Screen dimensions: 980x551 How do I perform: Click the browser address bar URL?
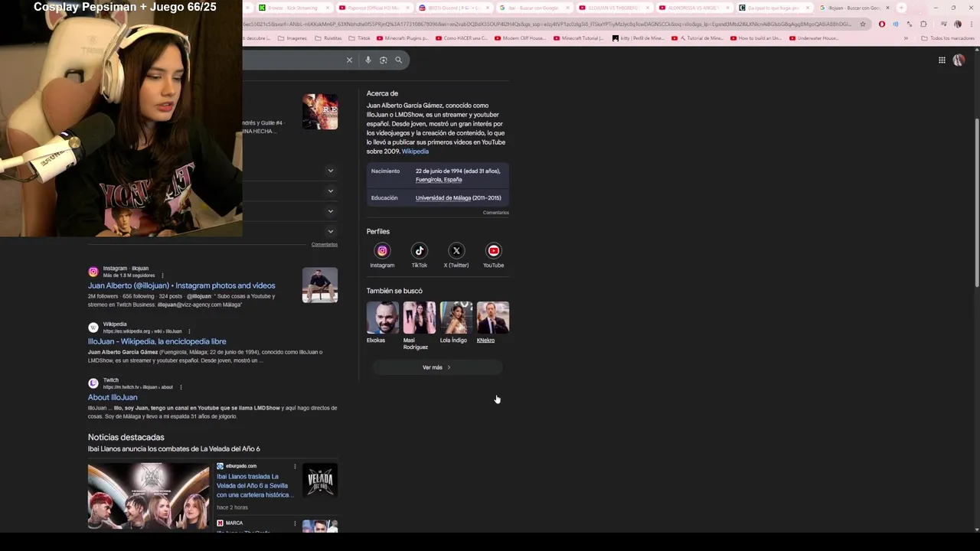(x=548, y=24)
